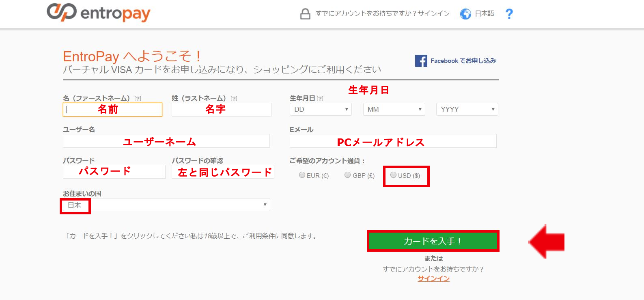The height and width of the screenshot is (300, 644).
Task: Focus the Eメール email field
Action: pos(393,141)
